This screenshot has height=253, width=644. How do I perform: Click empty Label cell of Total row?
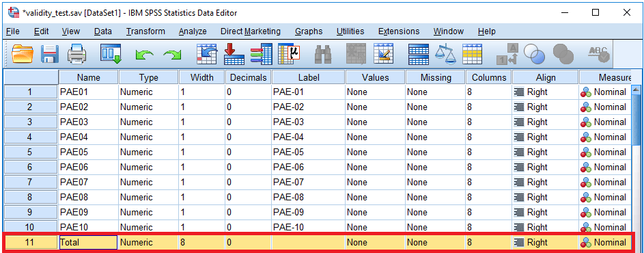[x=309, y=242]
